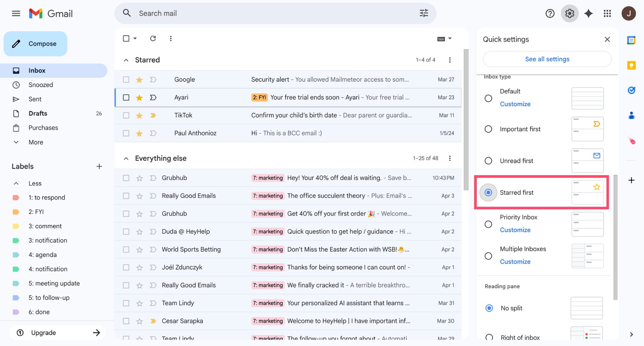The image size is (644, 346).
Task: Open the Support help icon
Action: (x=550, y=14)
